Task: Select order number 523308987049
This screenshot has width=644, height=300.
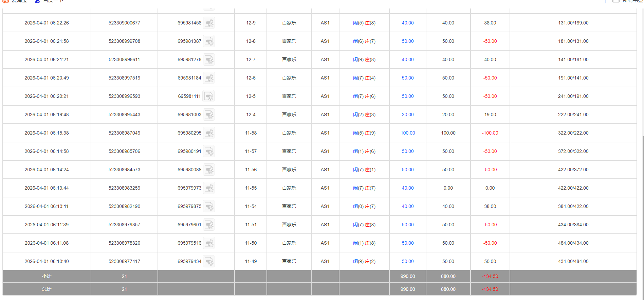Action: pyautogui.click(x=124, y=133)
